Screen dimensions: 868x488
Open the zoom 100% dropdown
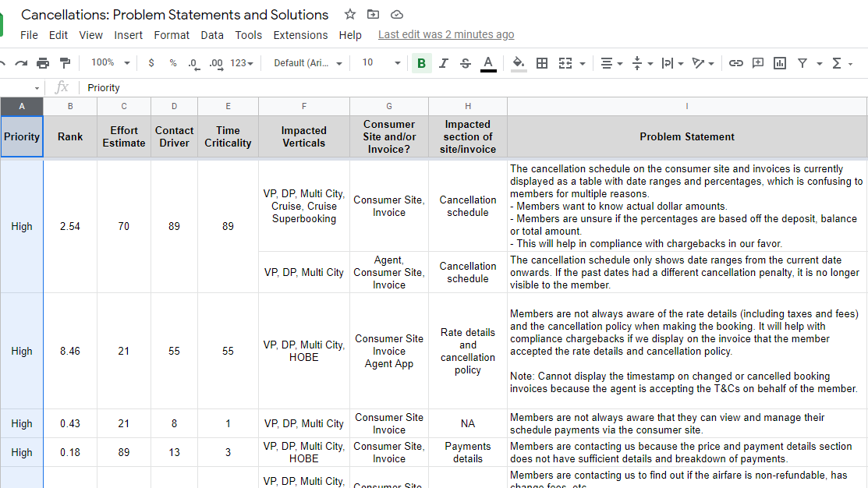[110, 62]
